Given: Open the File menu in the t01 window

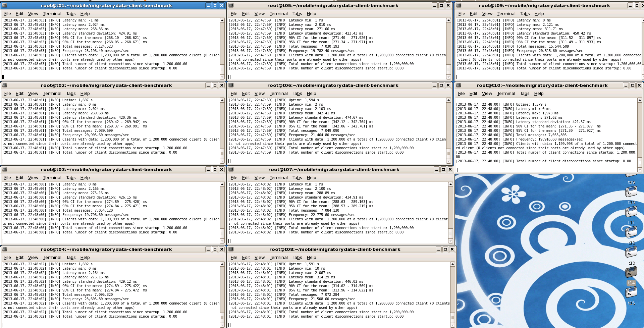Looking at the screenshot, I should [7, 13].
